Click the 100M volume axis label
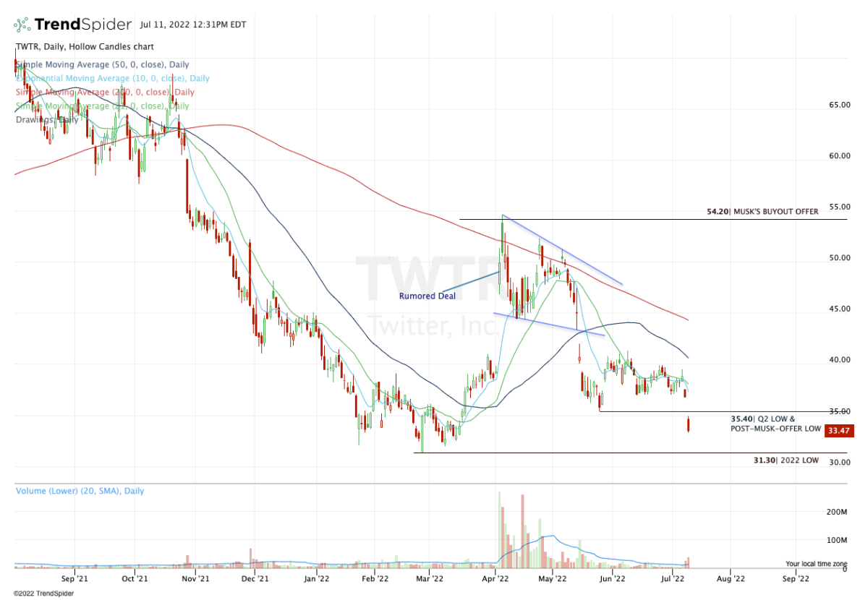Viewport: 868px width, 600px height. pyautogui.click(x=837, y=541)
